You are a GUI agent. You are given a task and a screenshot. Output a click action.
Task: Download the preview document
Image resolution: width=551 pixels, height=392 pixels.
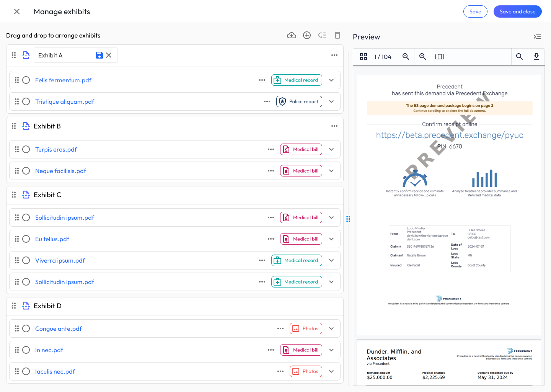click(536, 57)
